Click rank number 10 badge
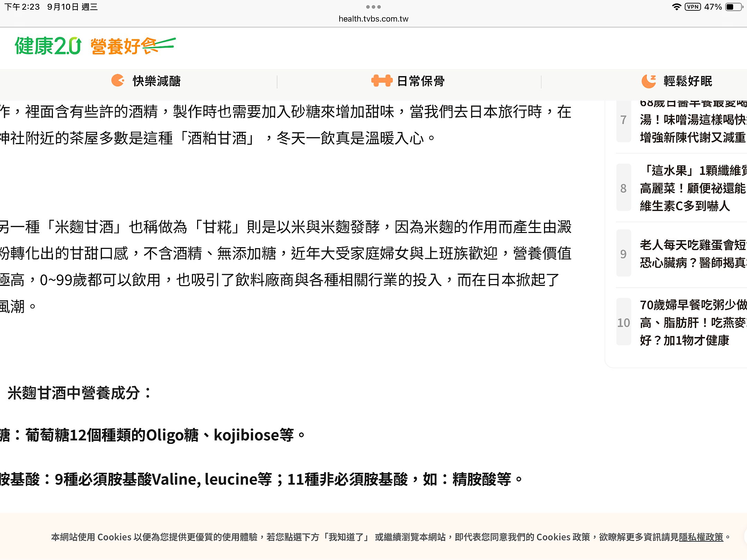This screenshot has height=560, width=747. pyautogui.click(x=624, y=323)
